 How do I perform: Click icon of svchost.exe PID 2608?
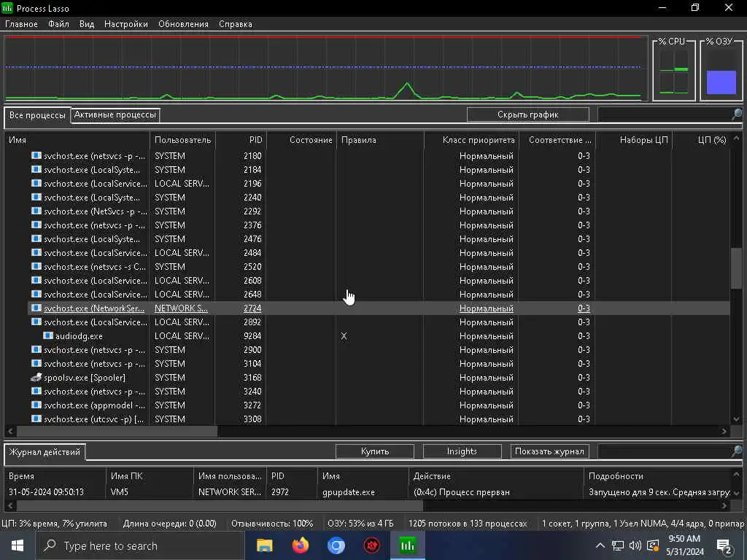tap(36, 280)
